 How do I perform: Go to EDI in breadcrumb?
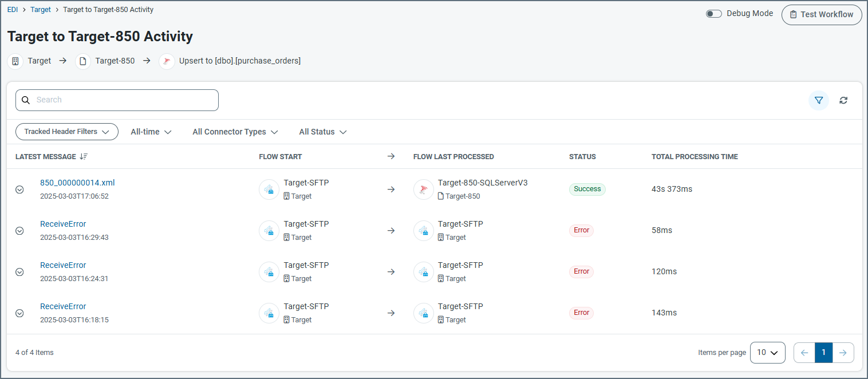point(13,10)
